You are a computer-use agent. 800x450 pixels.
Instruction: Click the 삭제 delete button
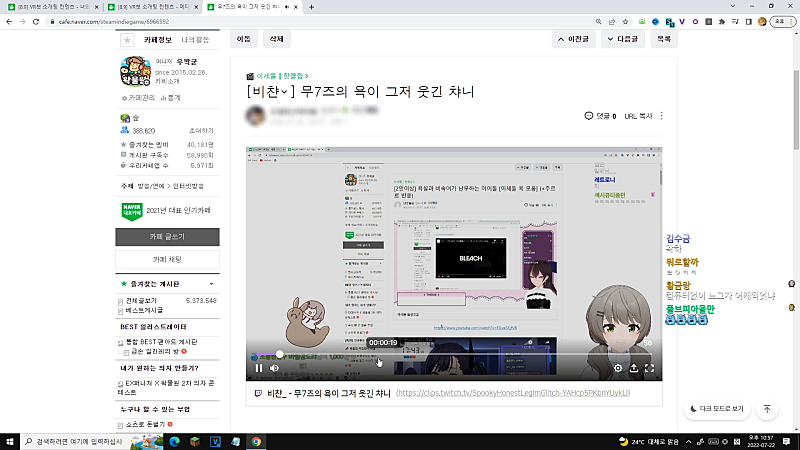(x=277, y=39)
